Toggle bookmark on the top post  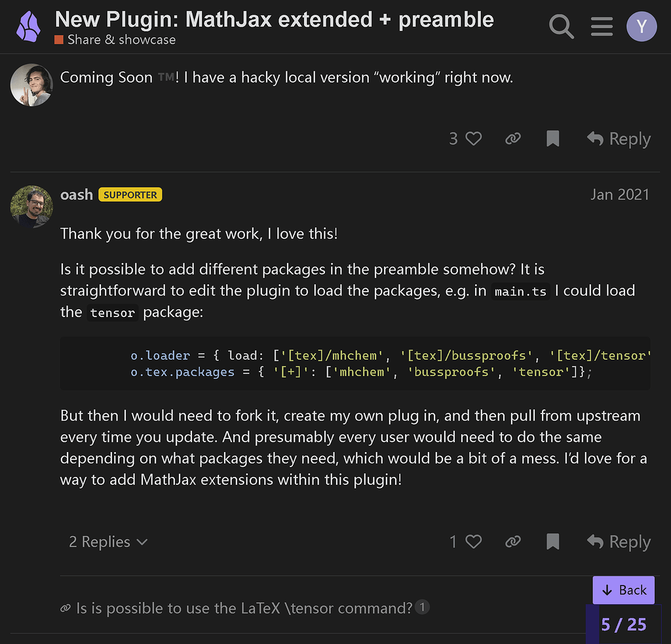click(552, 138)
